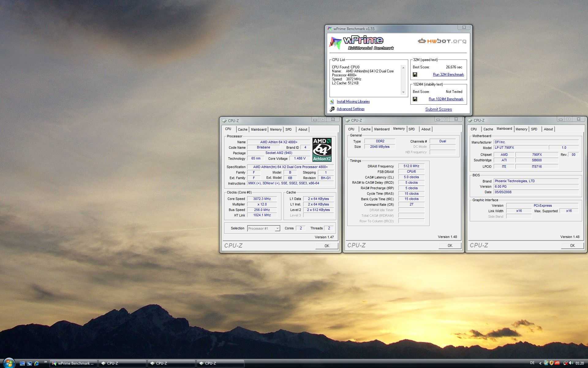Screen dimensions: 588x368
Task: Click the AMD Athlon 64 X2 logo
Action: tap(322, 150)
